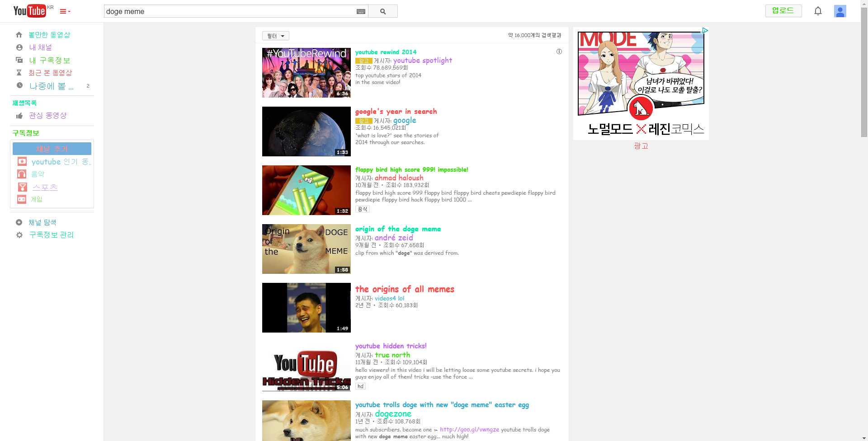Open the Watch Later sidebar text link
Image resolution: width=868 pixels, height=441 pixels.
click(51, 86)
